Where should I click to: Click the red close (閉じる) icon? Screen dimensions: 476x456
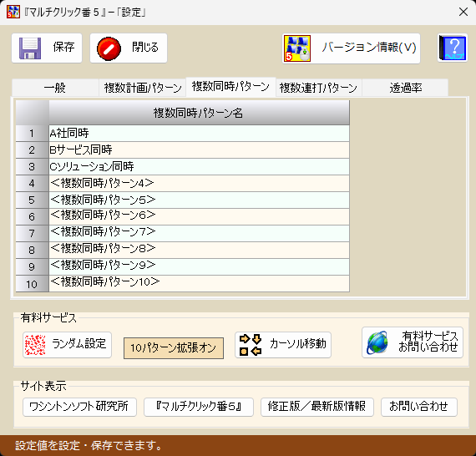[x=109, y=48]
